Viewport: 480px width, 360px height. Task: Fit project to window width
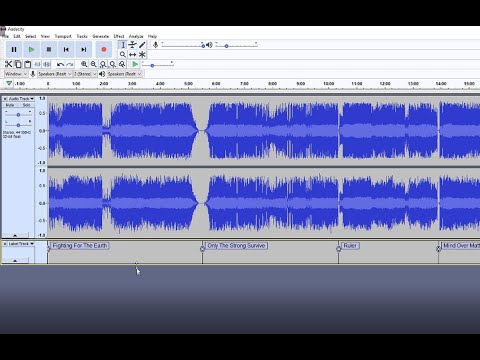tap(113, 64)
